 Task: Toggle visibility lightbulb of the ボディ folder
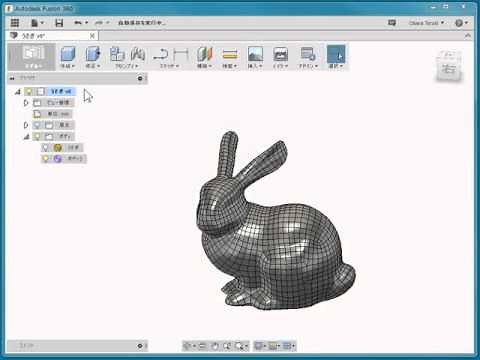(x=37, y=136)
